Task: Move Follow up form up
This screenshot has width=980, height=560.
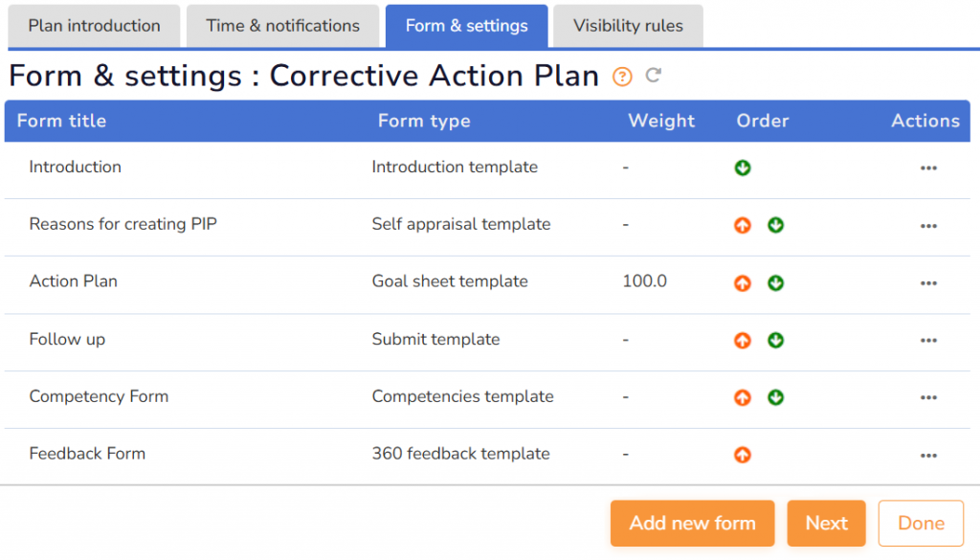Action: pyautogui.click(x=743, y=340)
